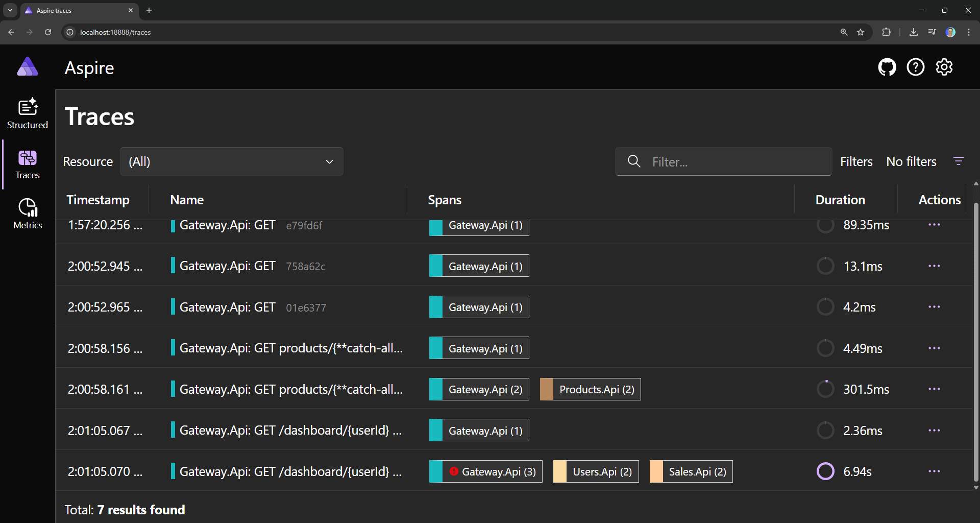Open the help question-mark icon
The width and height of the screenshot is (980, 523).
pos(916,67)
